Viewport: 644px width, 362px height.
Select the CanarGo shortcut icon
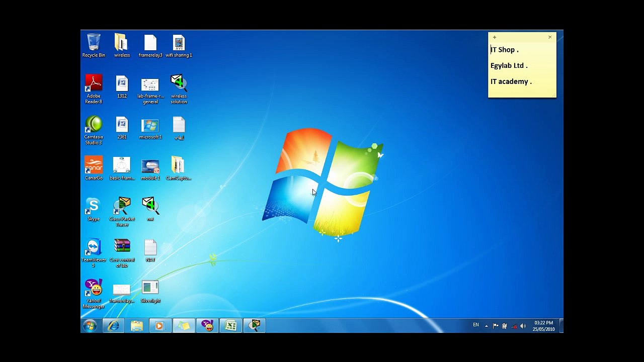[x=94, y=168]
